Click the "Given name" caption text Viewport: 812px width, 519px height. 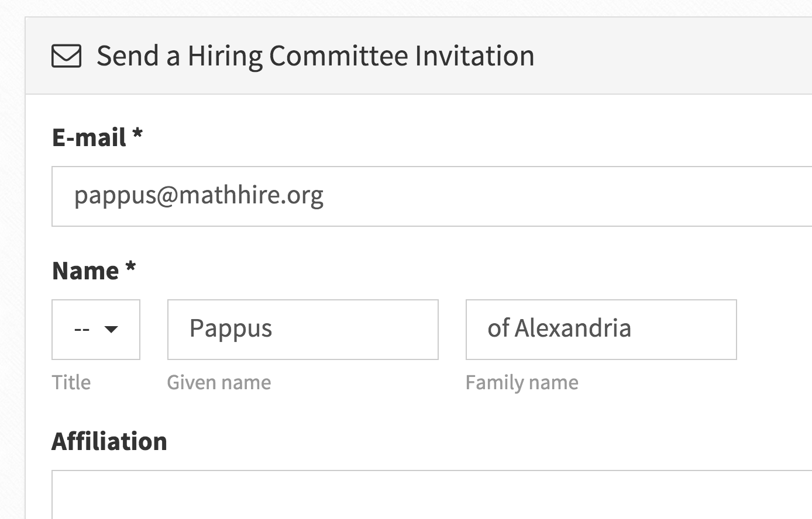tap(219, 382)
